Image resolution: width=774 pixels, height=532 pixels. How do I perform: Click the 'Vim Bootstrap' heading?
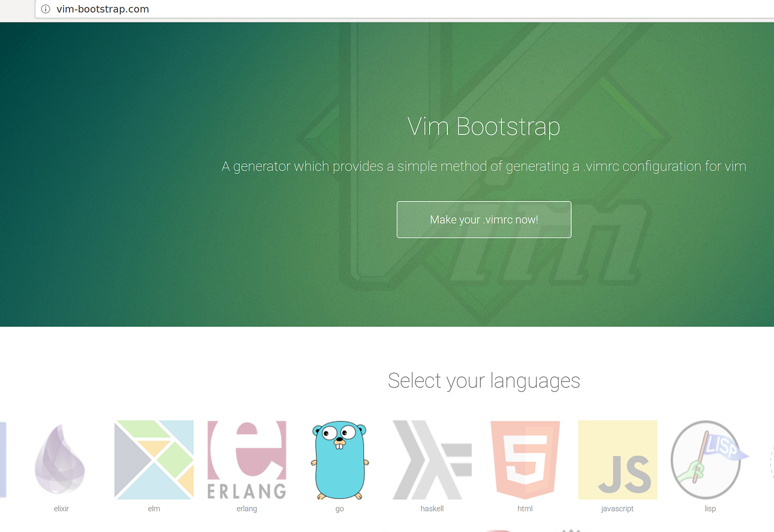483,126
